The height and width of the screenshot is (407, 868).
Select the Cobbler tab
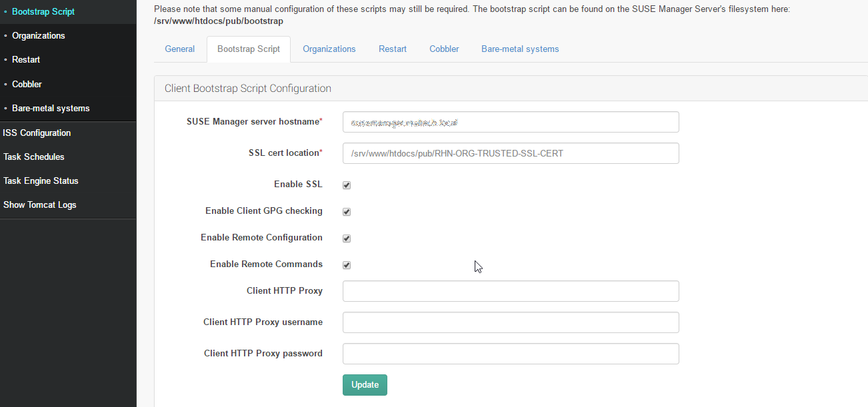tap(444, 49)
